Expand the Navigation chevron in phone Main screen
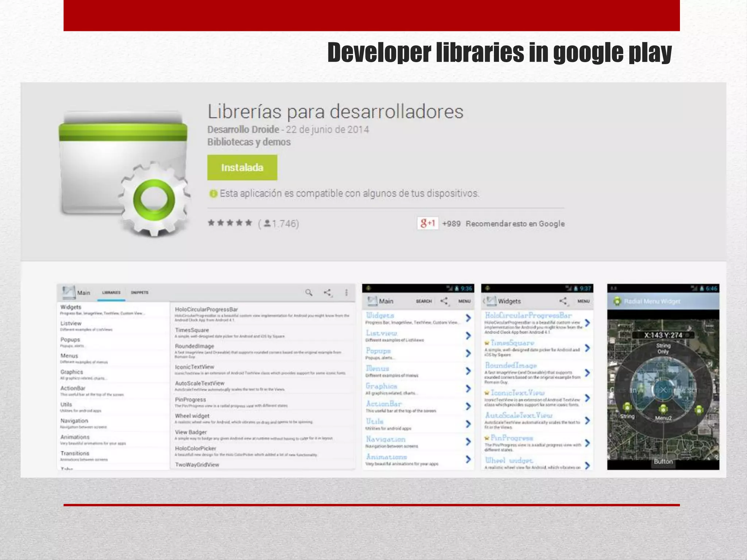The image size is (747, 560). coord(468,442)
